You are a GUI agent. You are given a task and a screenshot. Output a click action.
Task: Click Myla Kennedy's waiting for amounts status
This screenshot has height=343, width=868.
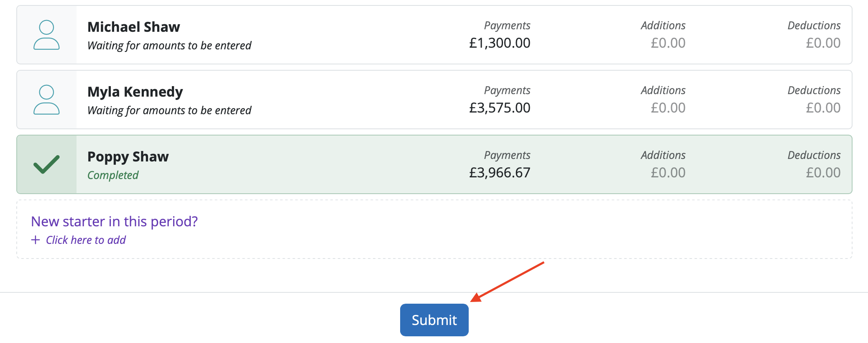click(169, 110)
